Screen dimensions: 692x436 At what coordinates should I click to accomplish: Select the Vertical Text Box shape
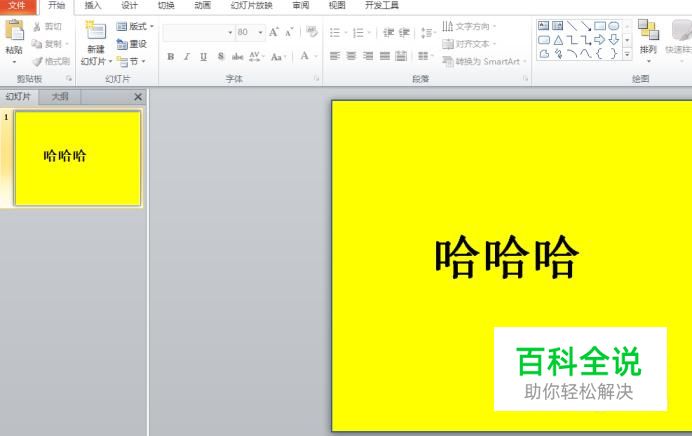click(x=557, y=26)
